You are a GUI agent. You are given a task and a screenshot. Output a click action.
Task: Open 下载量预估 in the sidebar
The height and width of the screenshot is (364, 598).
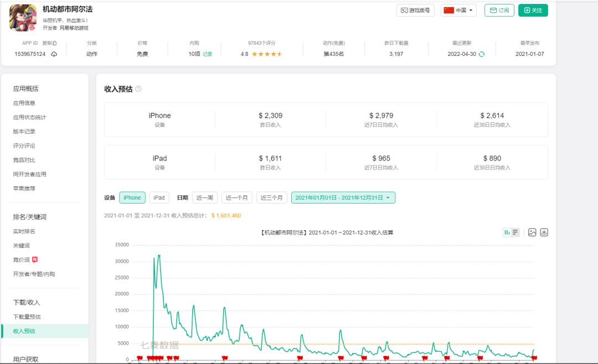click(x=27, y=317)
